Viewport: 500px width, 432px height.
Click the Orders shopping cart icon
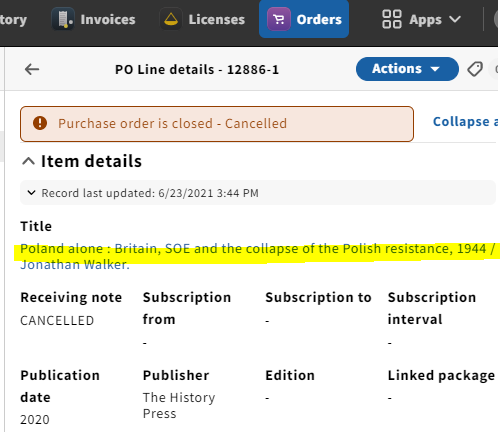tap(279, 19)
